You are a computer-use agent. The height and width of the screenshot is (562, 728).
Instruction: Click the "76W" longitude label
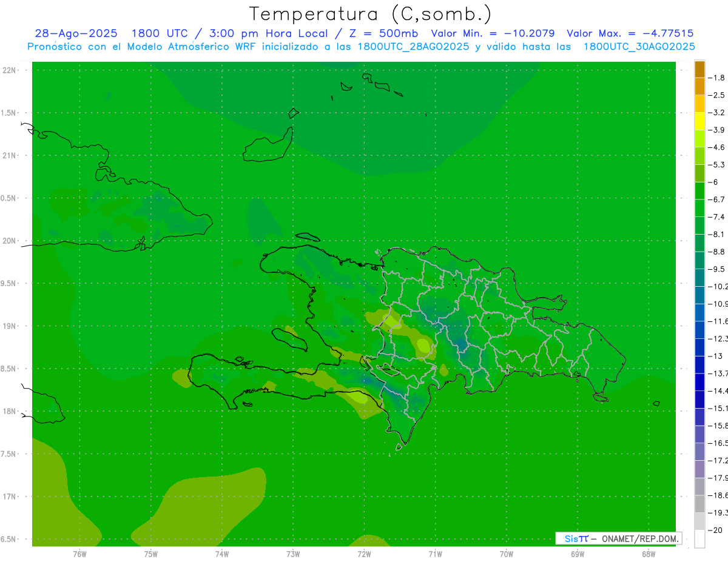click(x=79, y=554)
